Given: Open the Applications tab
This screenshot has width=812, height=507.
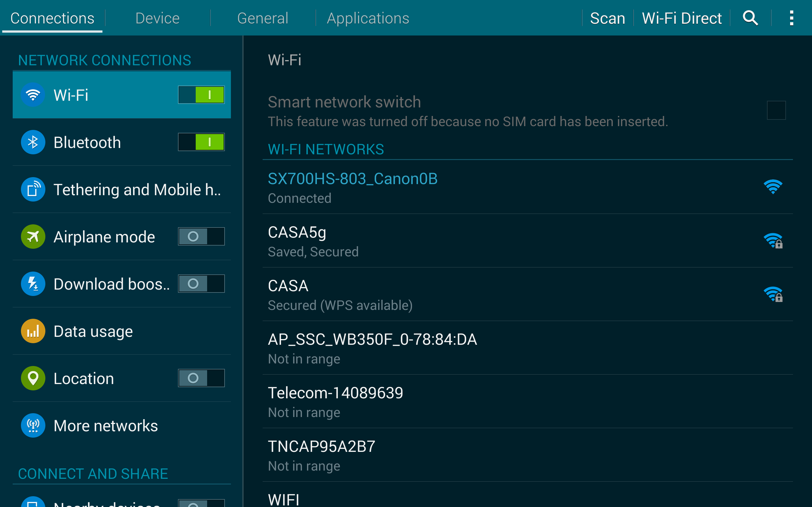Looking at the screenshot, I should coord(368,18).
